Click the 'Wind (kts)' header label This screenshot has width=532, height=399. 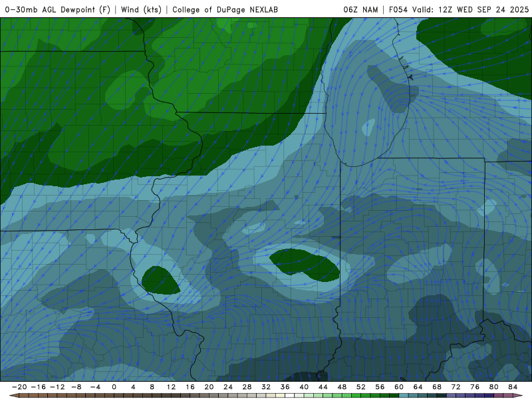pos(141,9)
